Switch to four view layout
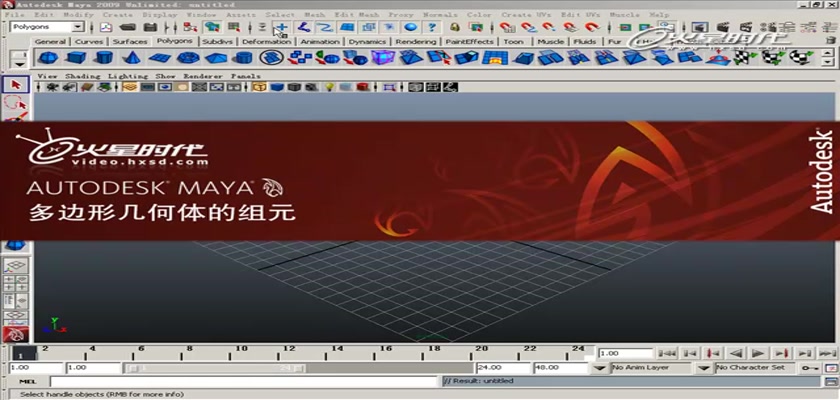 point(16,283)
